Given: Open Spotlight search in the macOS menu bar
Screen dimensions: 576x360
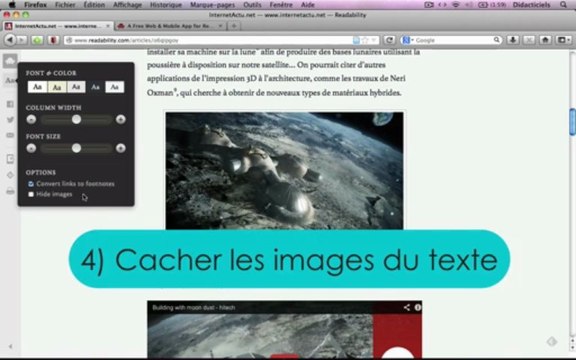Looking at the screenshot, I should coord(563,5).
